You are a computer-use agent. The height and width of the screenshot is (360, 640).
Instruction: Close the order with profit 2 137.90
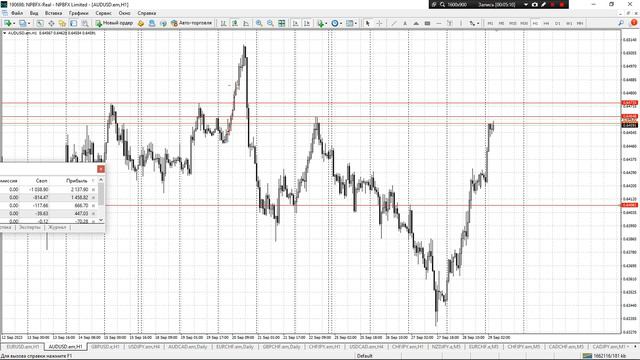(x=93, y=189)
